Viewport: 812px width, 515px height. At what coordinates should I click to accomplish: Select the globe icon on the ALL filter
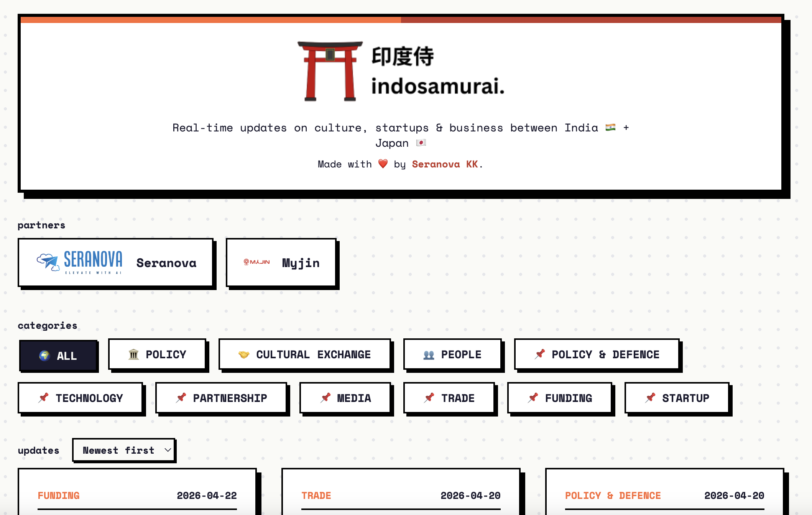pos(45,355)
